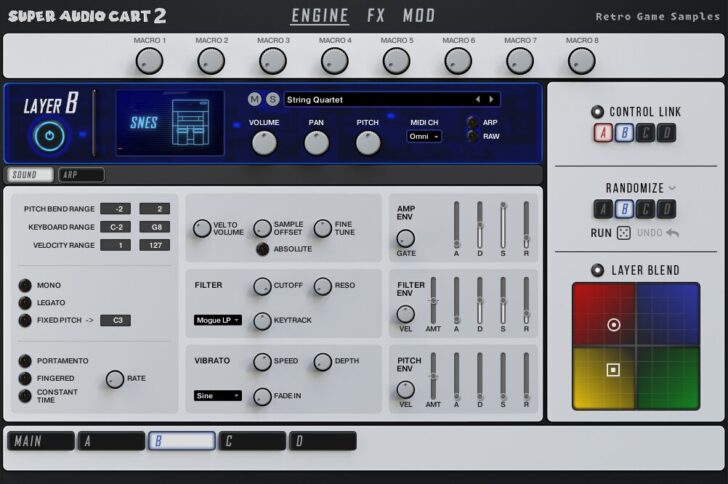Select next preset with right arrow
This screenshot has width=728, height=484.
(491, 99)
